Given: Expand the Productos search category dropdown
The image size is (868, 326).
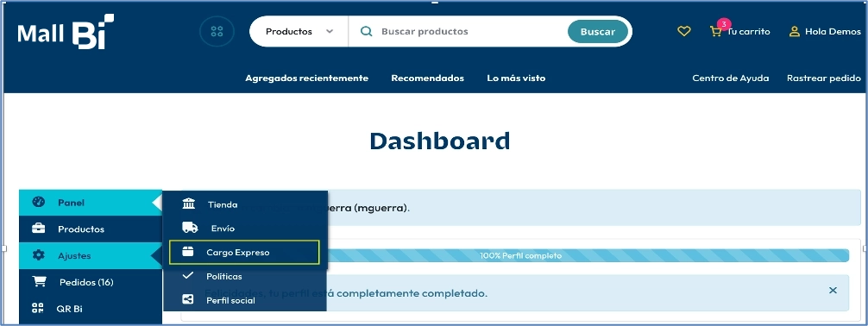Looking at the screenshot, I should click(x=299, y=32).
